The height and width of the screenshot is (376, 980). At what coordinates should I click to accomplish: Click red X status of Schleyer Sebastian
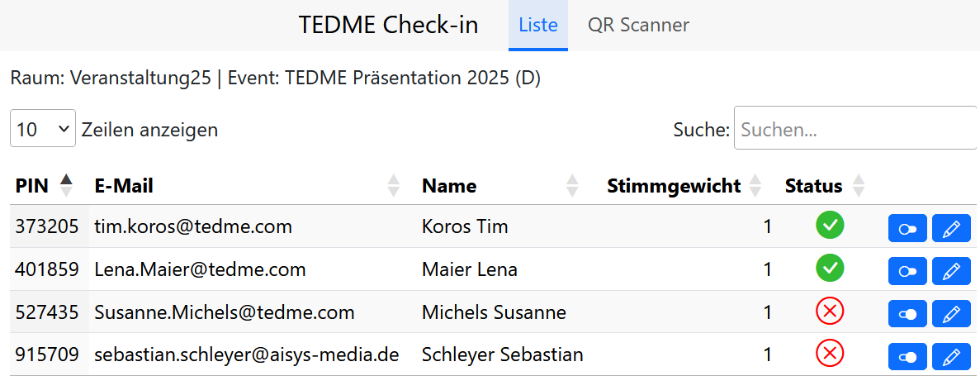pyautogui.click(x=830, y=354)
